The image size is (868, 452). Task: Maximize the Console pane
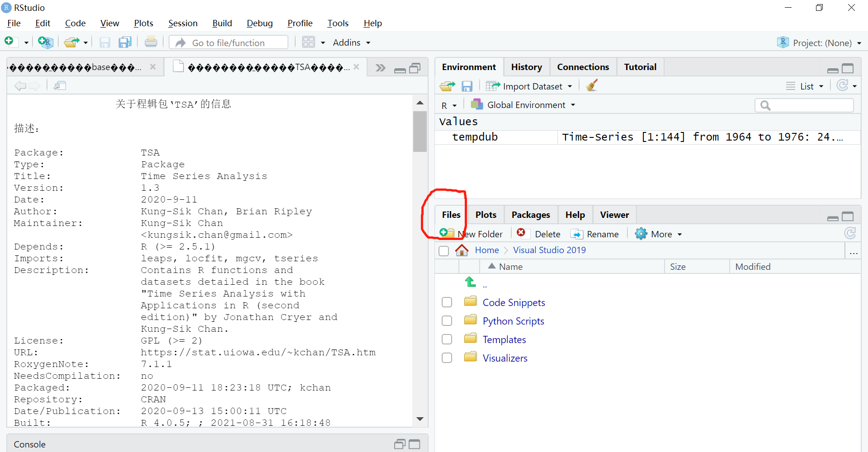click(x=415, y=444)
